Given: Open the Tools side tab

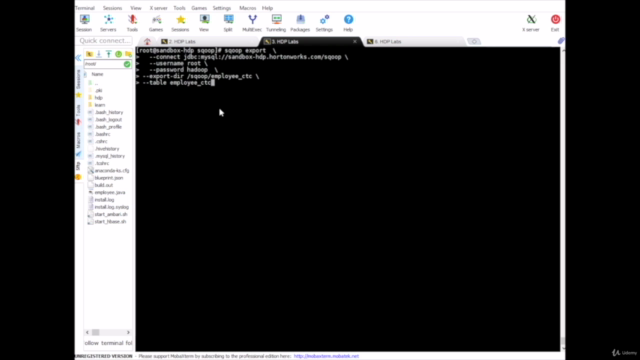Looking at the screenshot, I should tap(78, 114).
